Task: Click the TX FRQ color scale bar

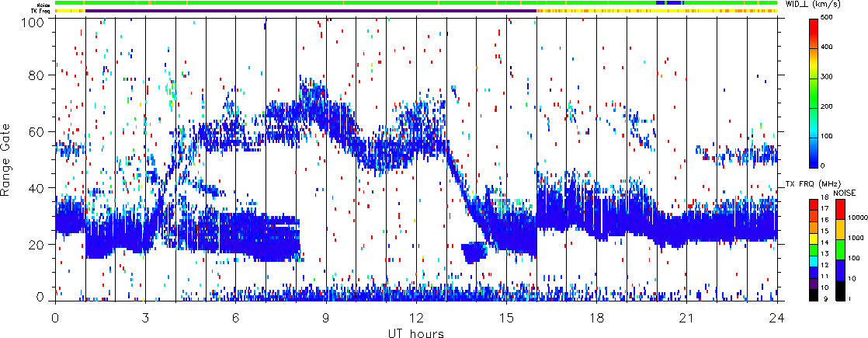Action: coord(814,249)
